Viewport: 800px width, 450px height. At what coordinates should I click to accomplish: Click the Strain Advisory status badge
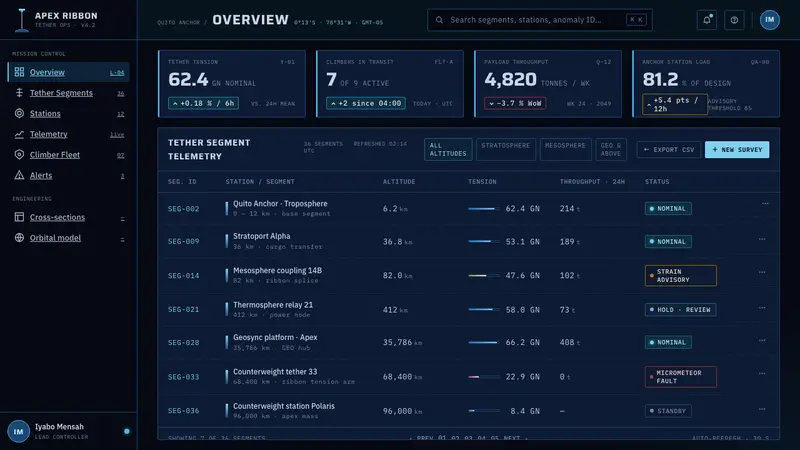[680, 276]
